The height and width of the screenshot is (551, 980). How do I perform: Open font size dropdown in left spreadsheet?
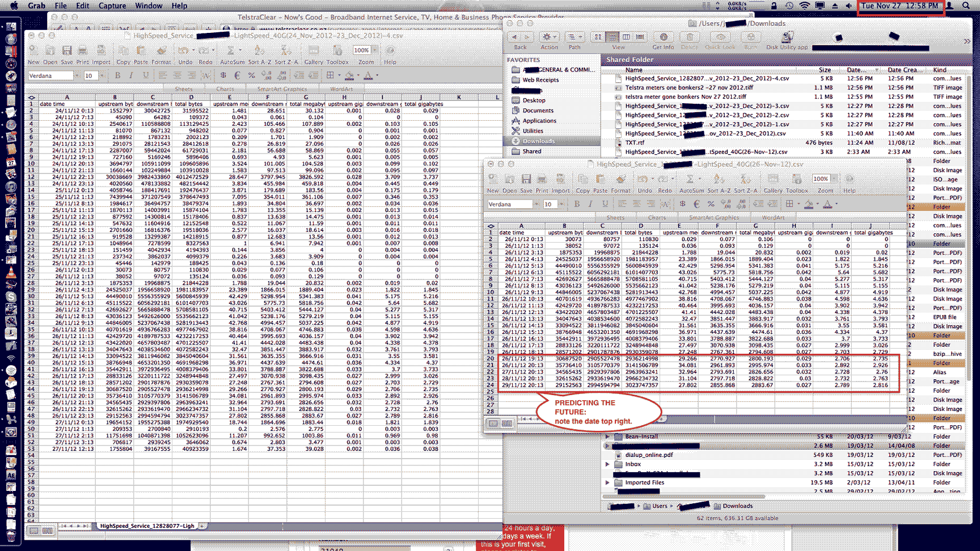[102, 75]
